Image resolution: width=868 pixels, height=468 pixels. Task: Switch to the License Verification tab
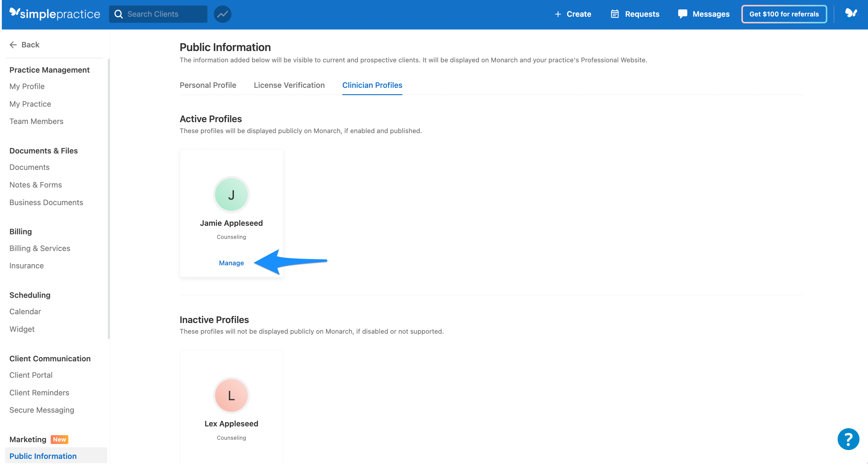pyautogui.click(x=289, y=85)
